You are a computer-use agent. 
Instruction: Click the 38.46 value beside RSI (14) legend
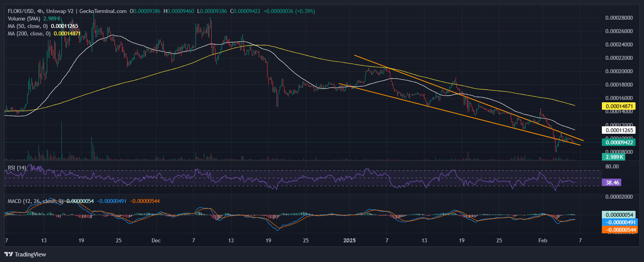pyautogui.click(x=36, y=168)
